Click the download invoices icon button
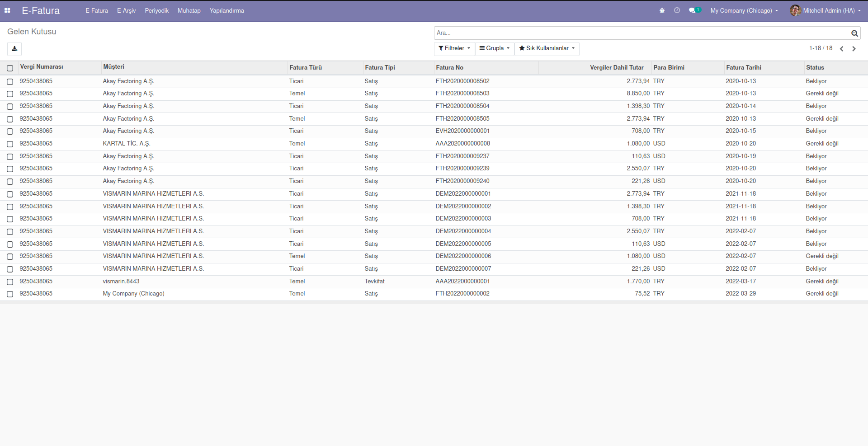This screenshot has width=868, height=446. (x=14, y=49)
